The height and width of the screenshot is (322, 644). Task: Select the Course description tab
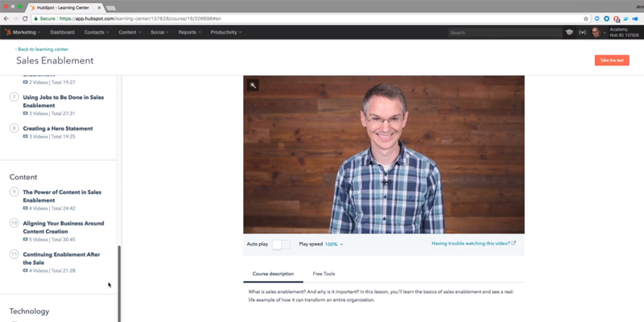coord(273,274)
